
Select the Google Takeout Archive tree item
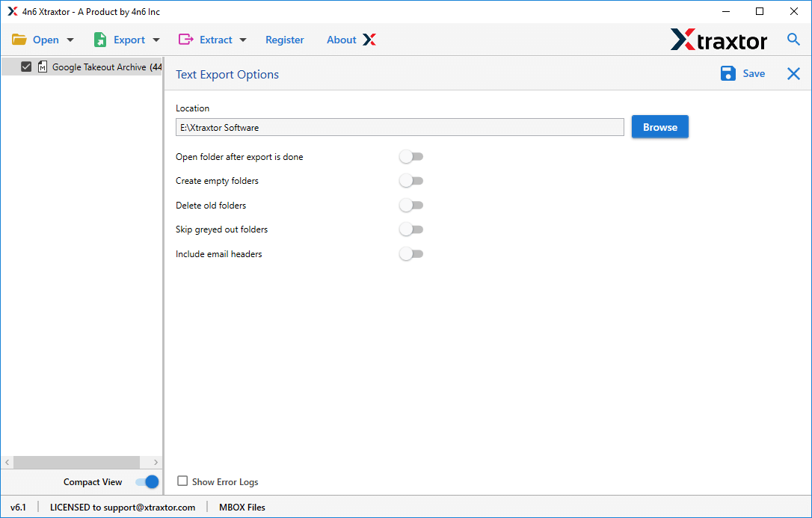click(x=81, y=67)
